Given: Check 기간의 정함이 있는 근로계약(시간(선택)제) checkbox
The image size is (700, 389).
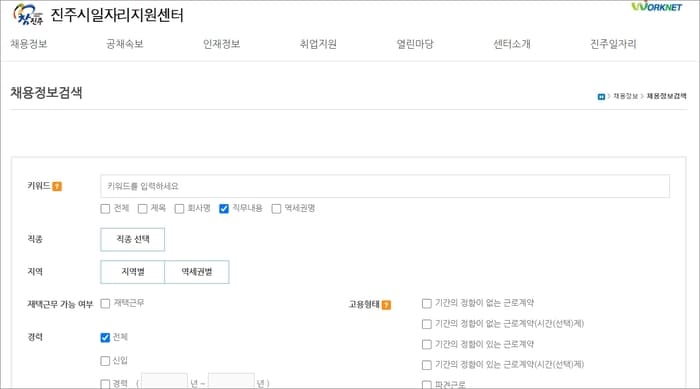Looking at the screenshot, I should (427, 365).
